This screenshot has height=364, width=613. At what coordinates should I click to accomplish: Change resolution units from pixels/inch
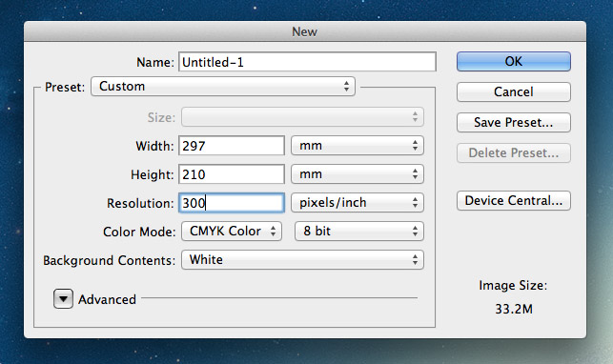coord(358,203)
